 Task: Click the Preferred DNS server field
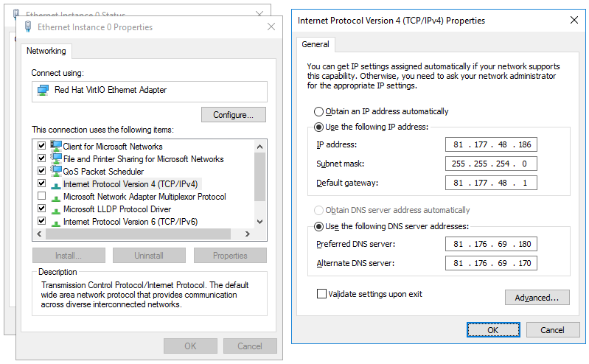tap(491, 244)
